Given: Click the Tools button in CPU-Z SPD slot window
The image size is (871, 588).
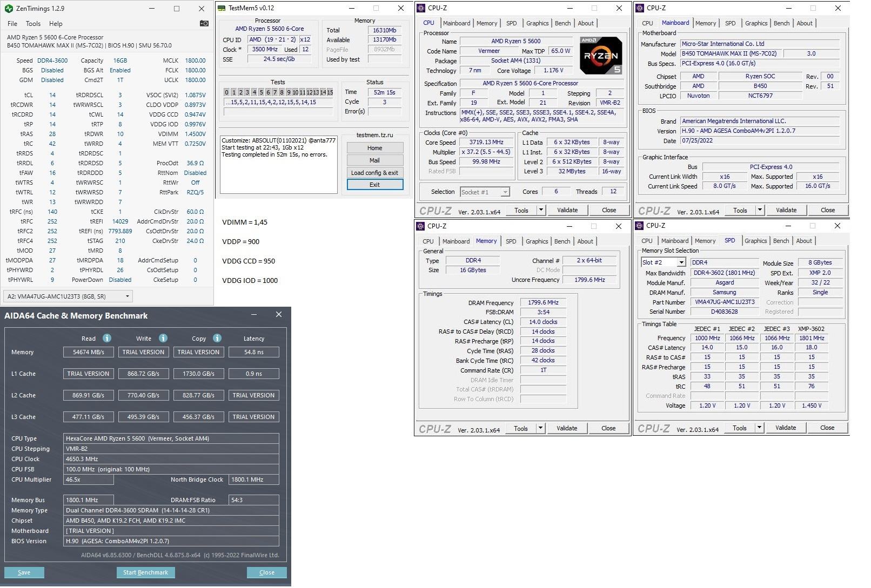Looking at the screenshot, I should (740, 428).
